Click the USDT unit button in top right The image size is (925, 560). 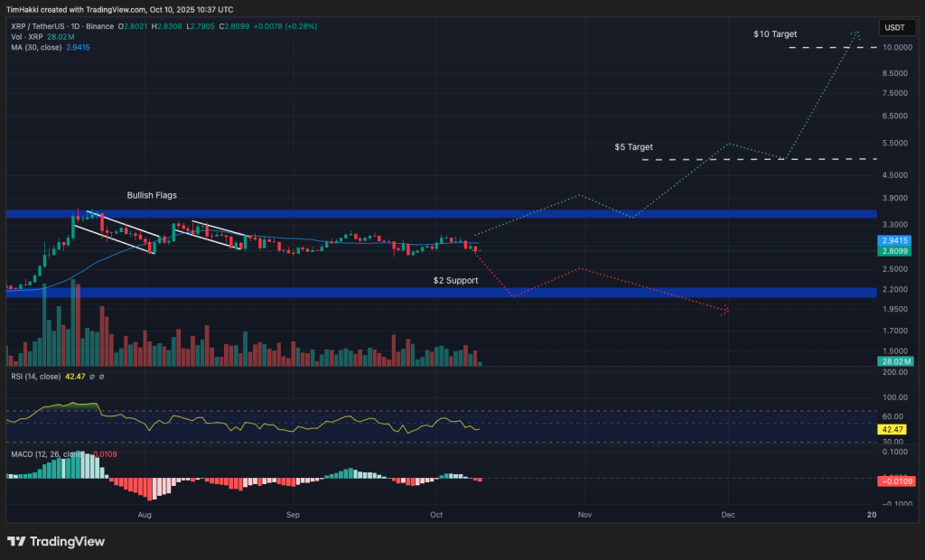pos(896,27)
